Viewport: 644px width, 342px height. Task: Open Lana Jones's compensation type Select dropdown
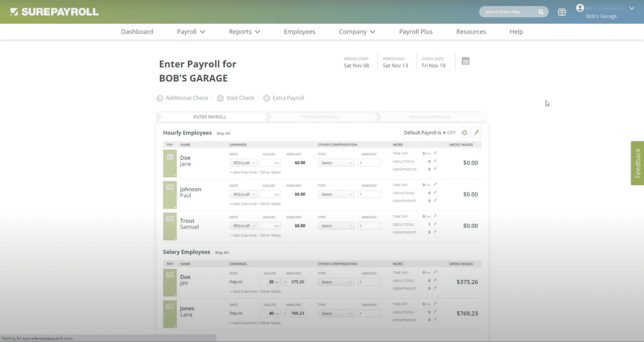pyautogui.click(x=336, y=313)
